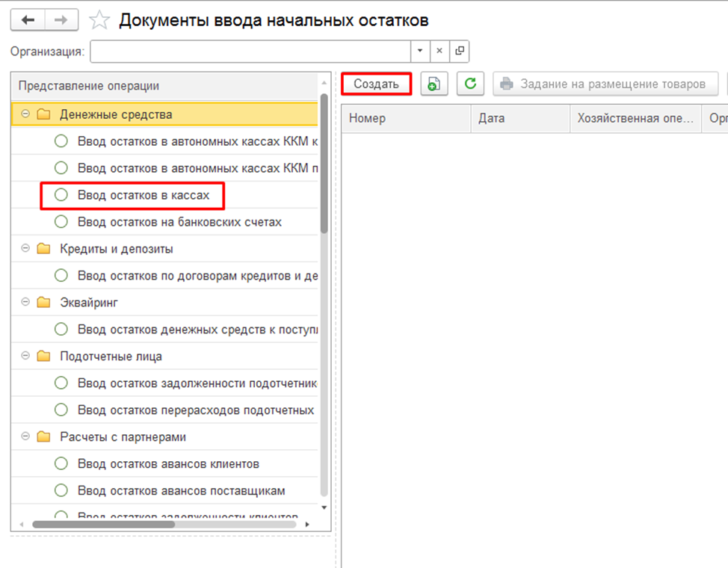The image size is (728, 568).
Task: Collapse the Кредиты и депозиты group
Action: click(25, 248)
